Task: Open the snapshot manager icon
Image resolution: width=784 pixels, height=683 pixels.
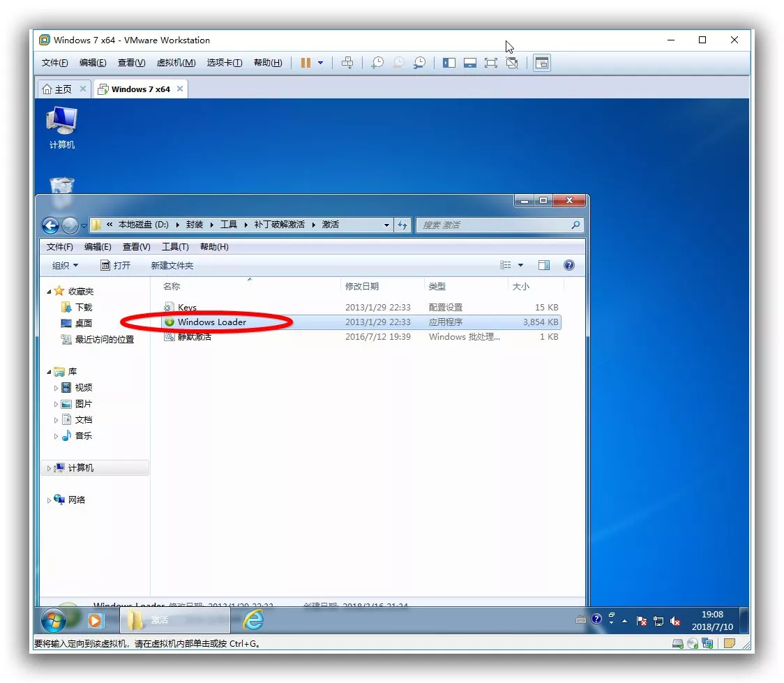Action: click(419, 63)
